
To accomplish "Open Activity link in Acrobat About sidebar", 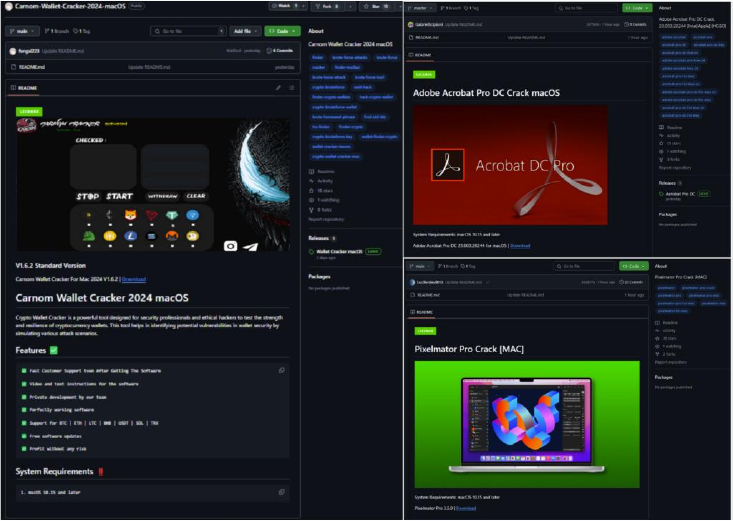I will click(x=669, y=135).
